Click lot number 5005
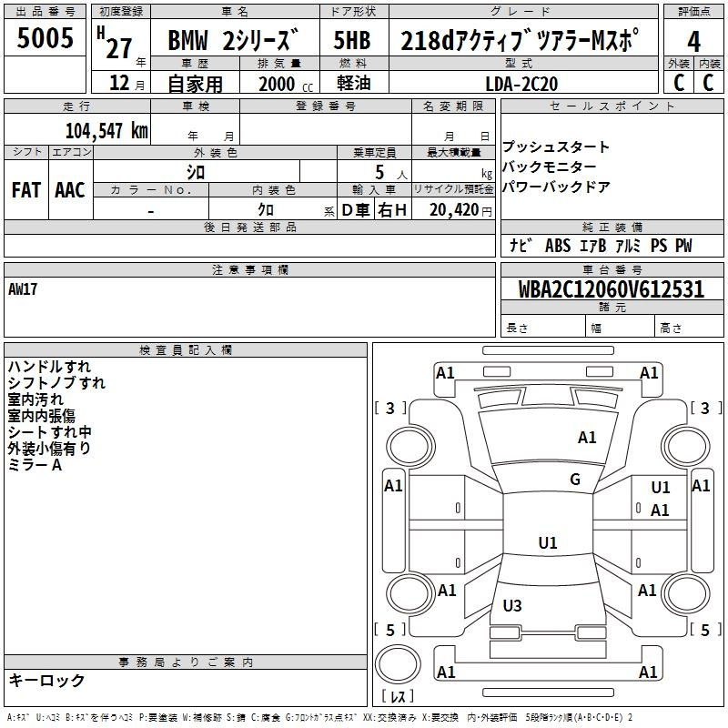728x728 pixels. point(45,38)
